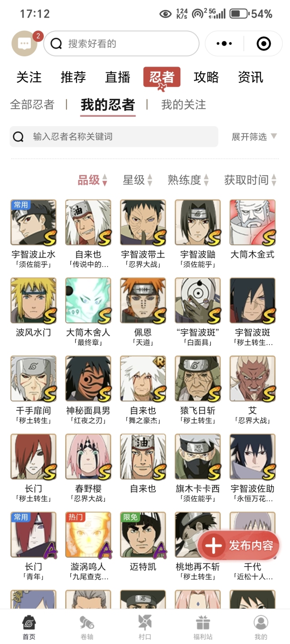Tap the three-dot mini program menu

[x=224, y=44]
